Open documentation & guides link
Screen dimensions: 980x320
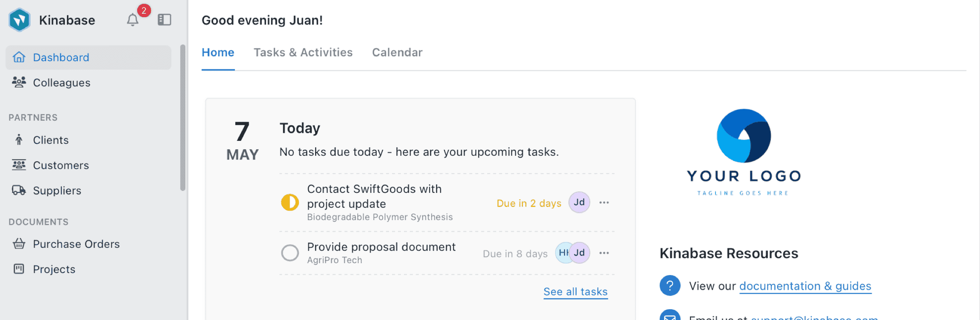coord(805,286)
